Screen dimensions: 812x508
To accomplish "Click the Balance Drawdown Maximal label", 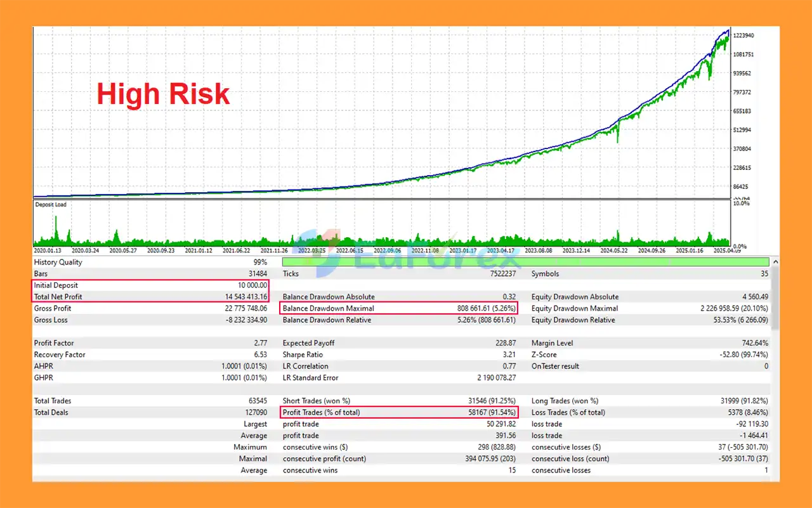I will point(328,308).
